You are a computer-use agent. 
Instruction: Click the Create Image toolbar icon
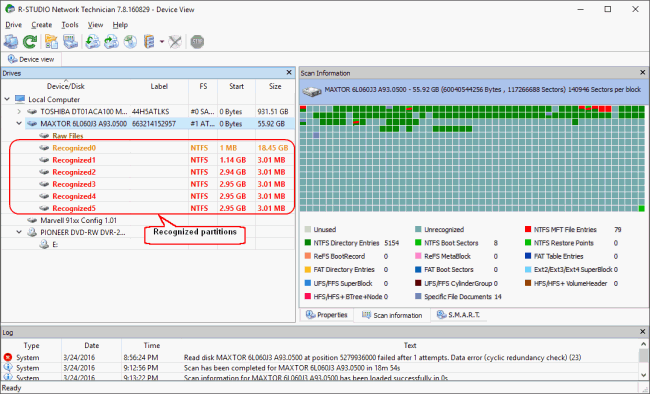click(111, 42)
